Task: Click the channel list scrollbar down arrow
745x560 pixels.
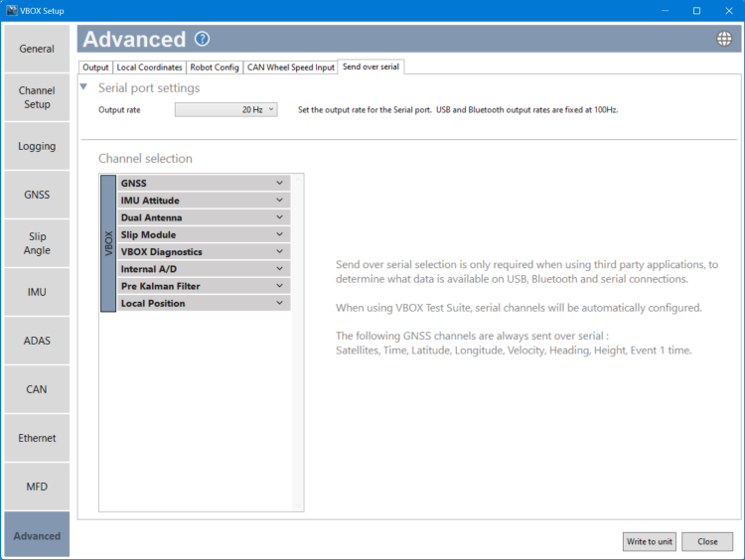Action: [298, 505]
